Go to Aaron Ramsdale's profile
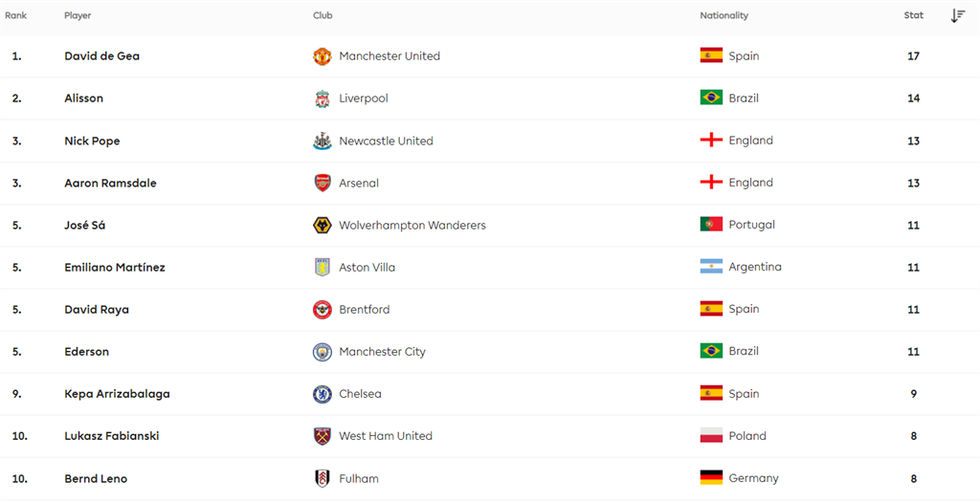The image size is (980, 503). (x=110, y=183)
